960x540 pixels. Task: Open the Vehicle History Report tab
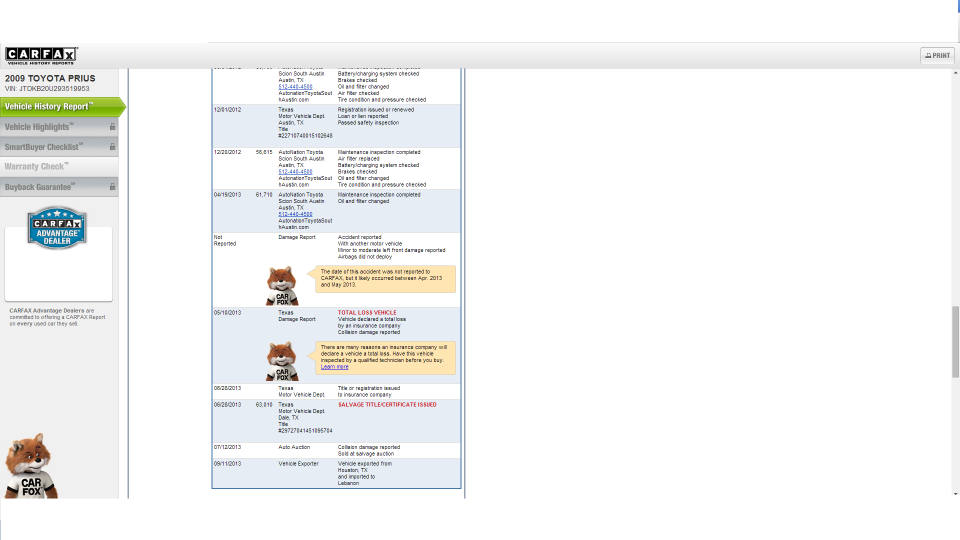coord(62,107)
